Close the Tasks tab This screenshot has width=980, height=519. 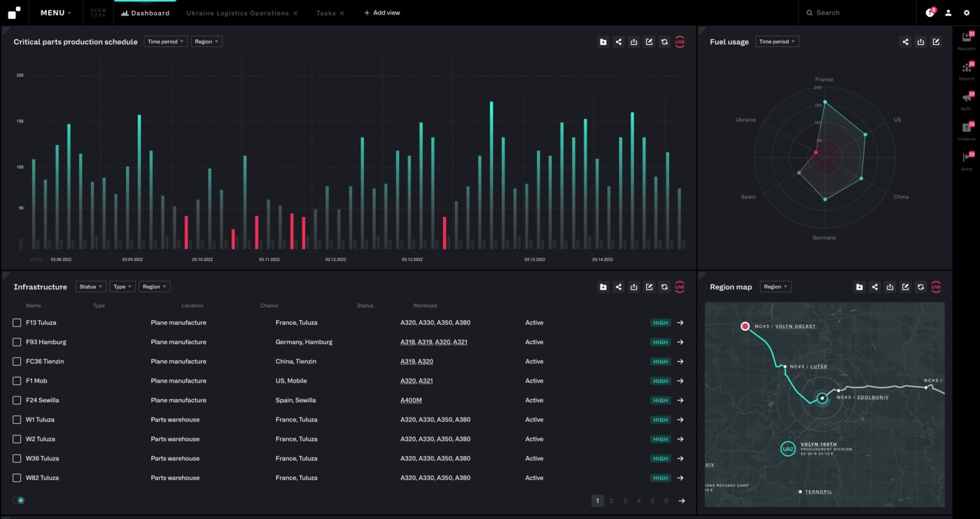[x=342, y=13]
